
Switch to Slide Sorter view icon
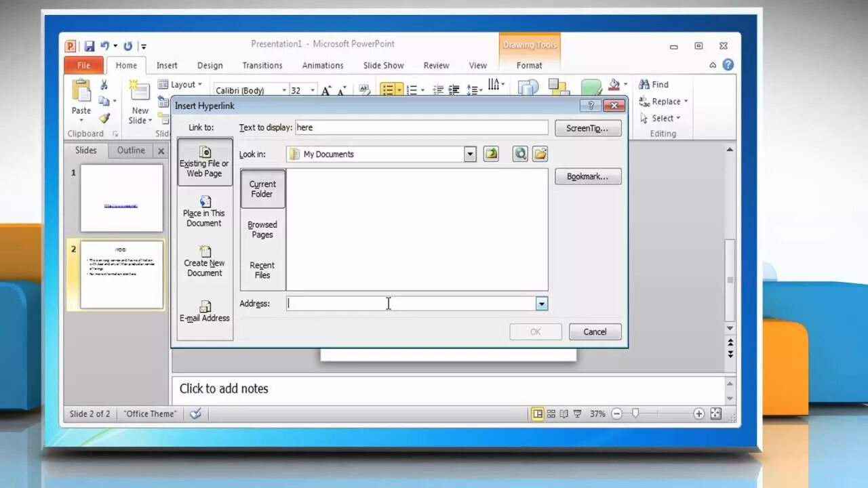pyautogui.click(x=551, y=413)
